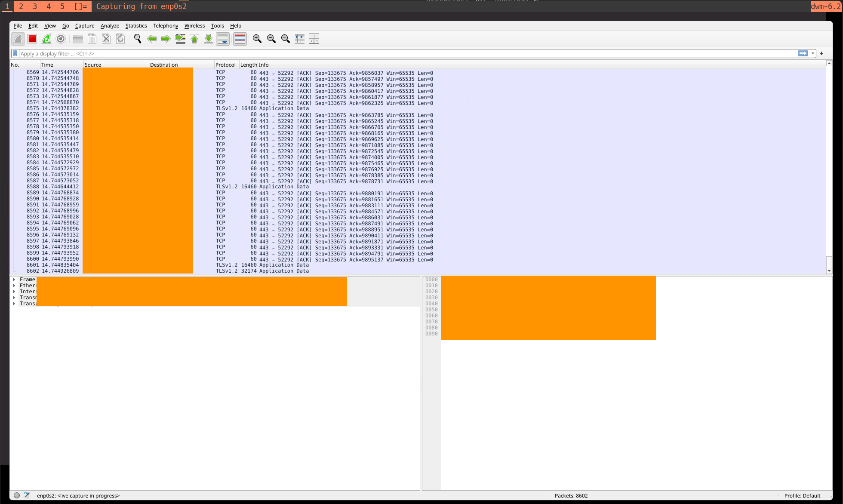843x504 pixels.
Task: Click the add filter button plus
Action: click(821, 53)
